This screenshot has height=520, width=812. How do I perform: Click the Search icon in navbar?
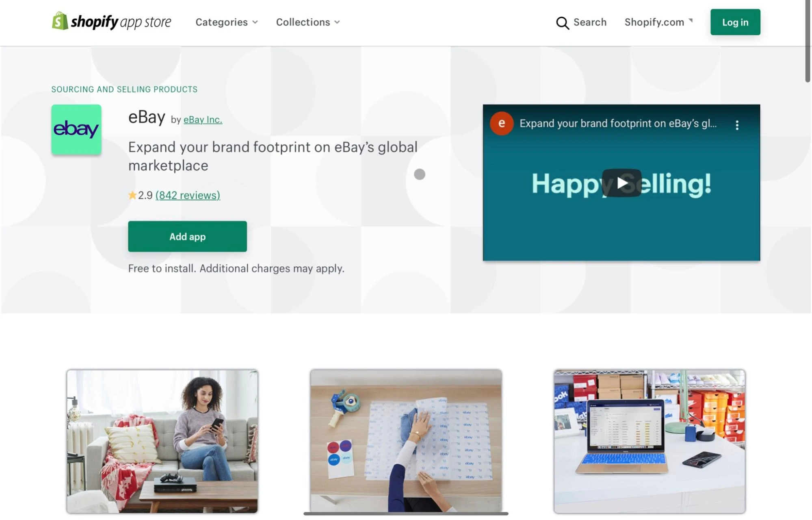563,22
